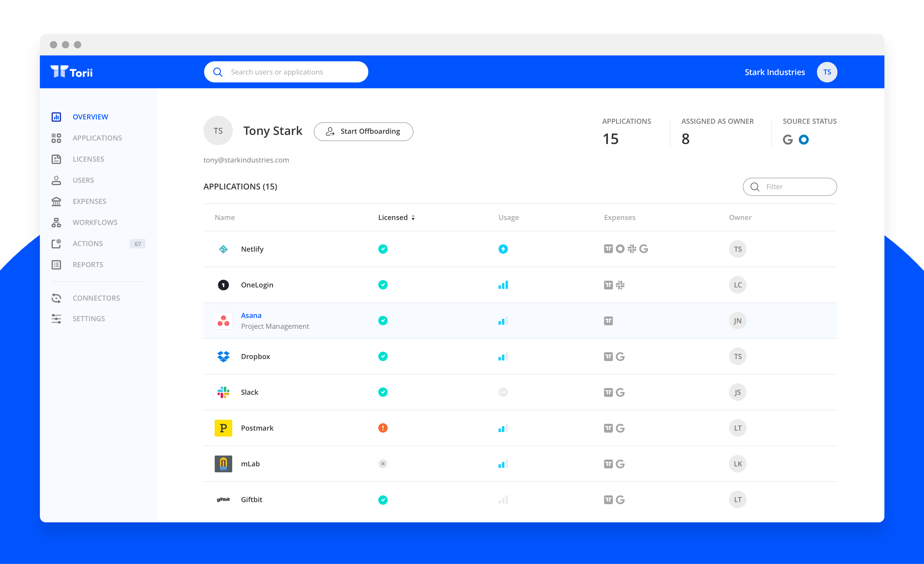This screenshot has width=924, height=564.
Task: Click the Torii logo in header
Action: click(72, 72)
